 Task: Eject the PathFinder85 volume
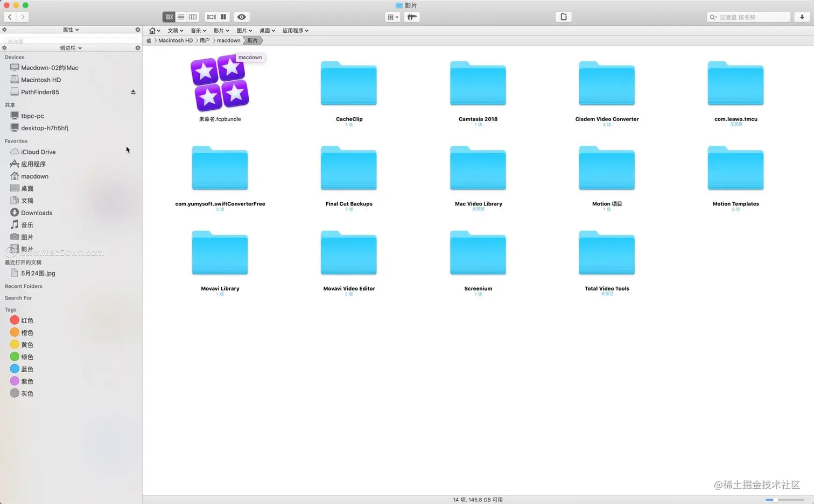133,92
